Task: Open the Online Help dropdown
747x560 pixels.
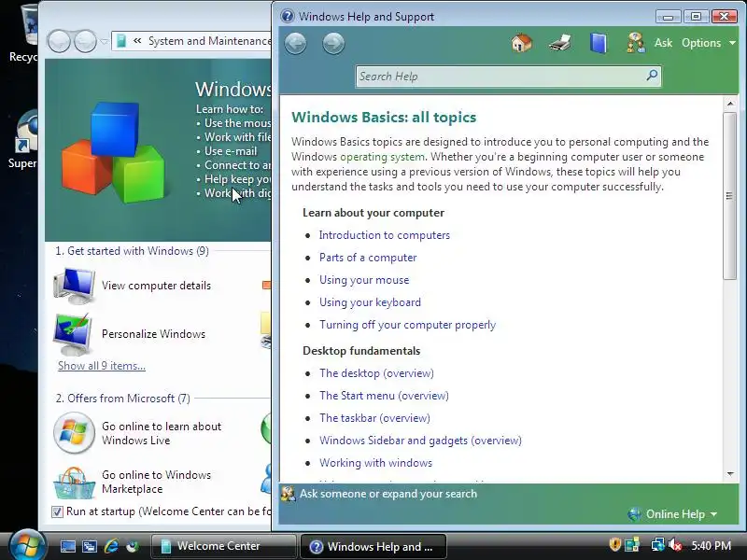Action: [x=672, y=514]
